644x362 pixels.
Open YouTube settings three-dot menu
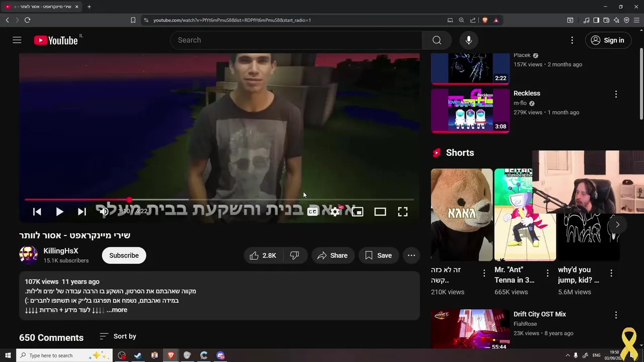(572, 40)
